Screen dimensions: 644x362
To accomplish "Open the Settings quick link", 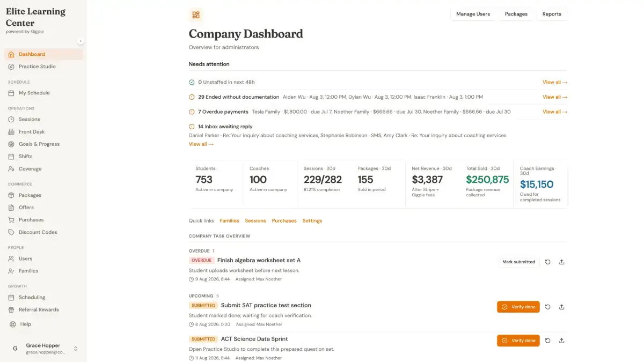I will [312, 220].
